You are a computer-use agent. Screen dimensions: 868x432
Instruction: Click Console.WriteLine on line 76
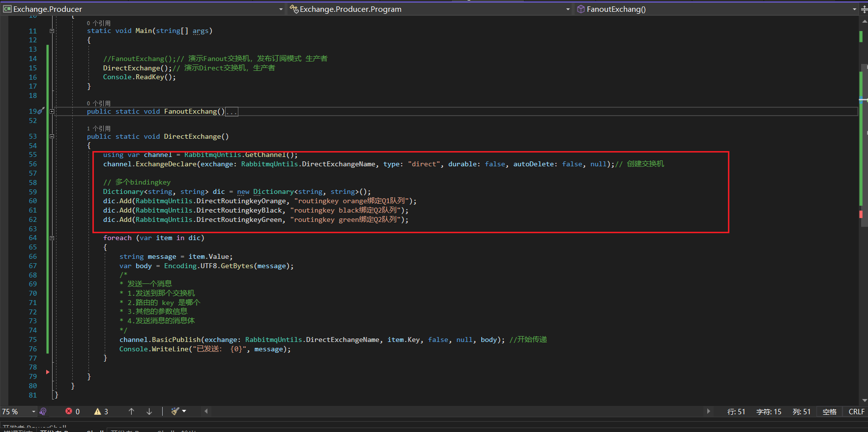pyautogui.click(x=154, y=349)
